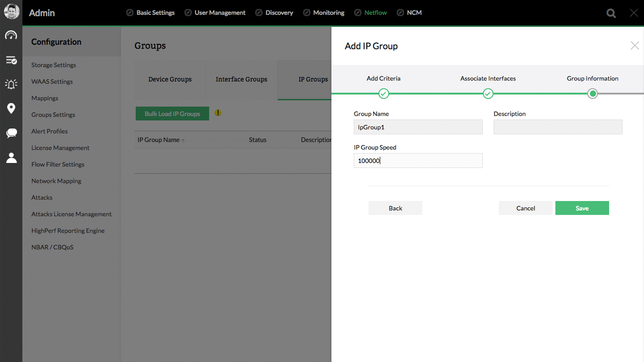Open the alarms siren icon in sidebar
This screenshot has width=644, height=362.
pos(11,84)
